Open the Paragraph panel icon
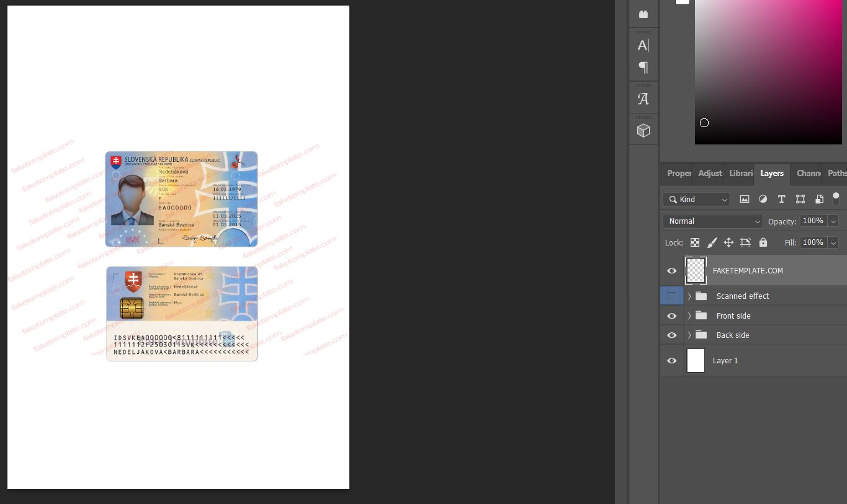 click(643, 67)
